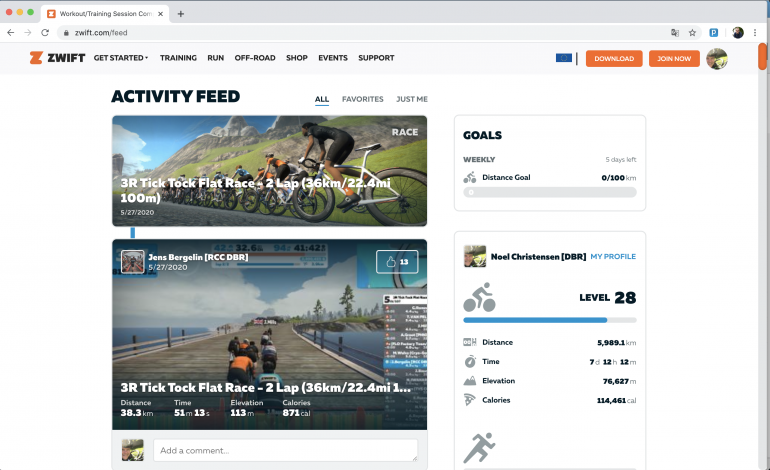Click the 871 cal value on the activity card

296,413
